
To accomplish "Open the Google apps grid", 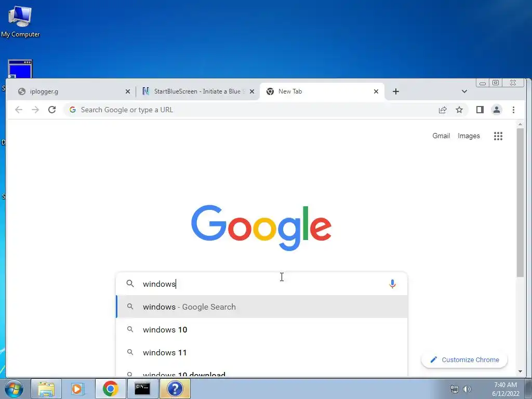I will (x=498, y=136).
